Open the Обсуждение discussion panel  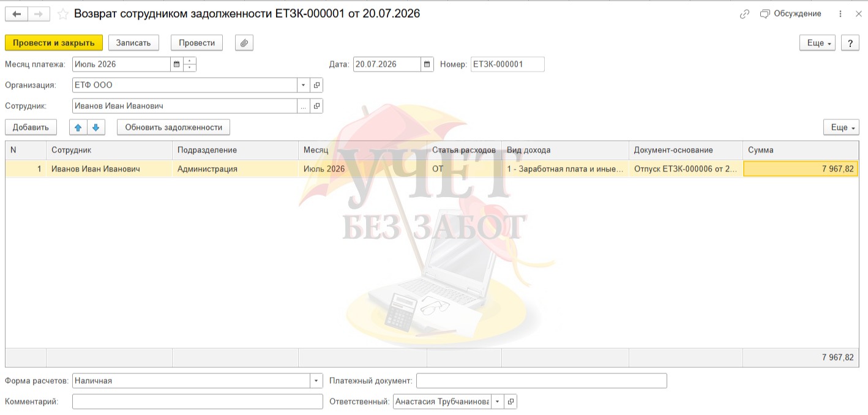791,13
